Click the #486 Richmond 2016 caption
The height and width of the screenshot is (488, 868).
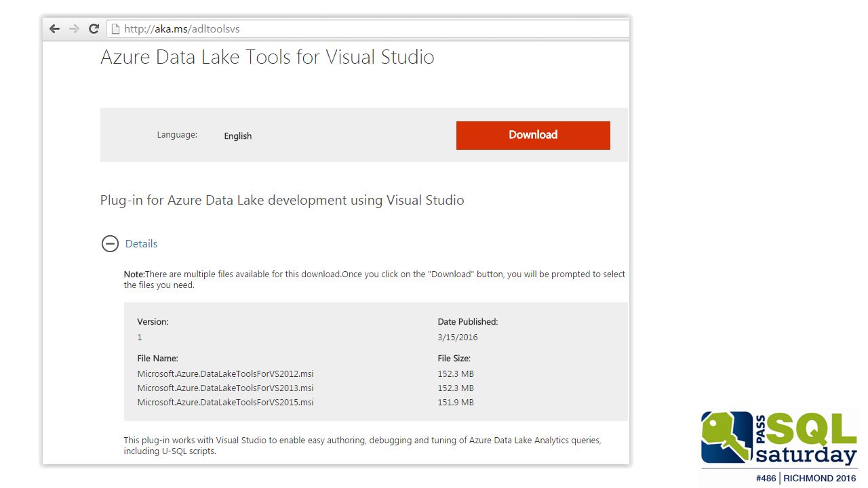(x=806, y=479)
